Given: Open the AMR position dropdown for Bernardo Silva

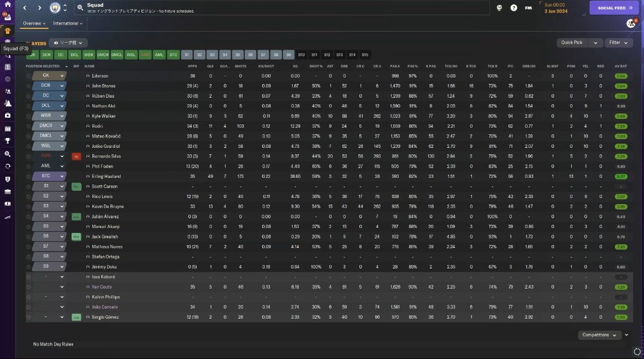Looking at the screenshot, I should (x=49, y=156).
